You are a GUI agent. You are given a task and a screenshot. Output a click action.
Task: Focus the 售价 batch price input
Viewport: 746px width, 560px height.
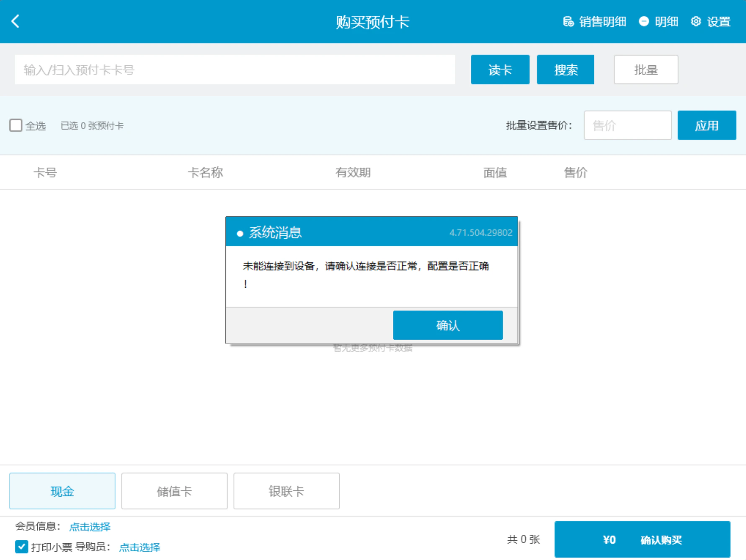pos(627,125)
